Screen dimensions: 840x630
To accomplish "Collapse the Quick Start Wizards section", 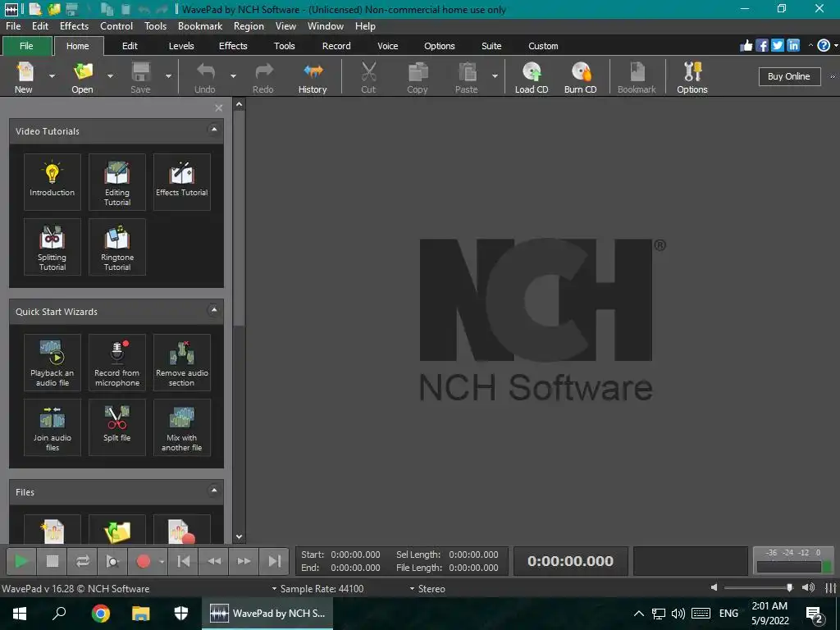I will coord(214,309).
